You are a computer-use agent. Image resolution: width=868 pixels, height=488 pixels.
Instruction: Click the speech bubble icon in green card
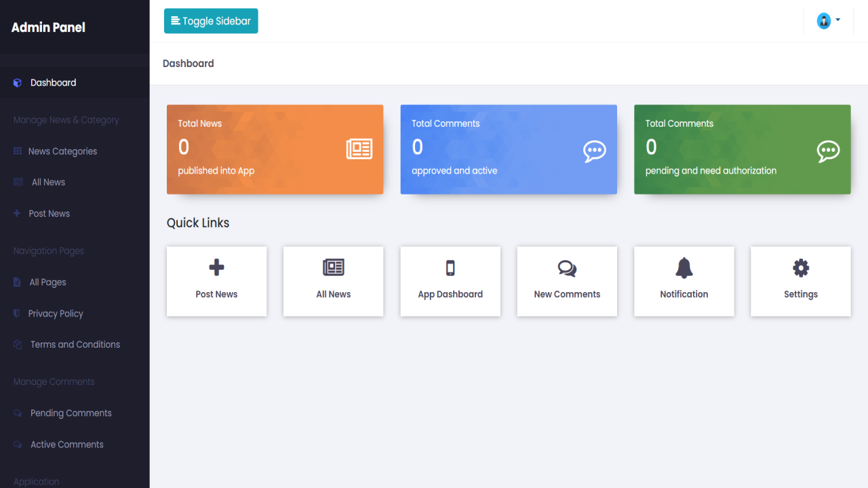click(x=828, y=151)
